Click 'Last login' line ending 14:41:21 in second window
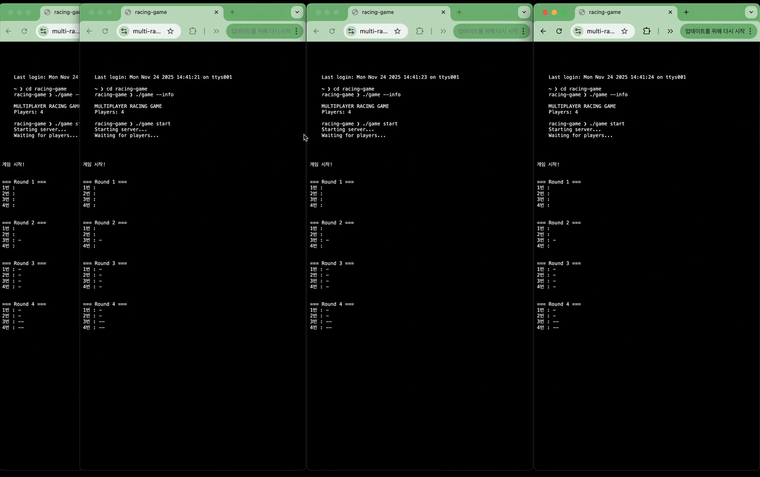Screen dimensions: 760x477 point(163,77)
